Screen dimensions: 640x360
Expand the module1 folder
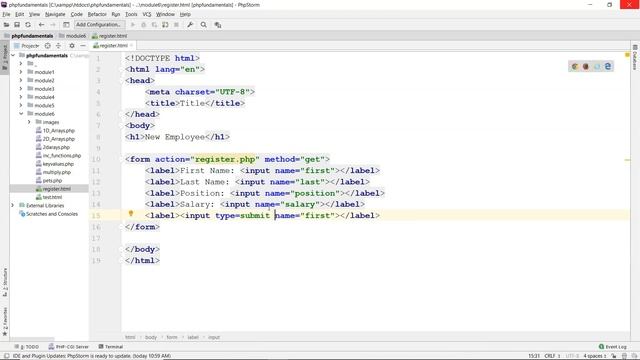[21, 72]
